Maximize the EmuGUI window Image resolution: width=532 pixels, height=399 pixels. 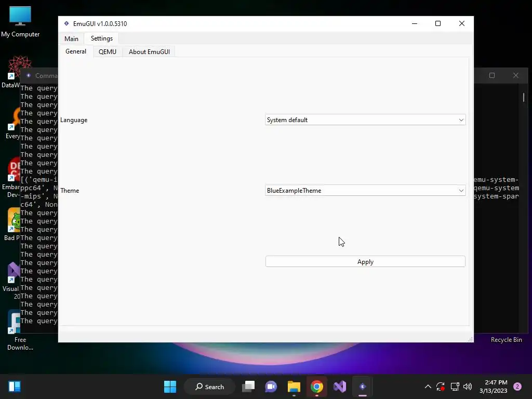point(437,23)
